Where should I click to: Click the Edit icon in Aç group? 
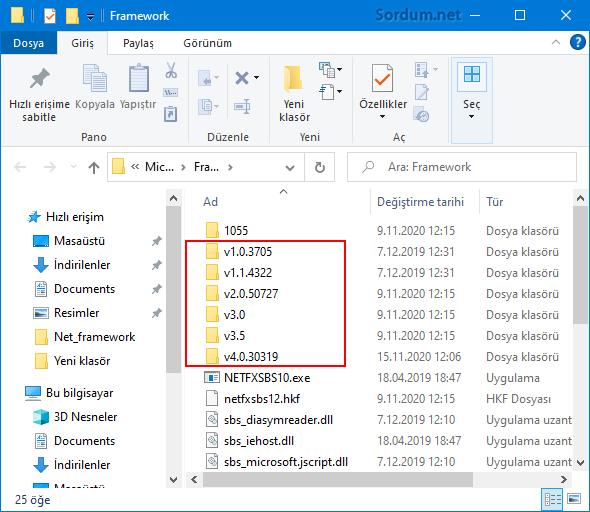tap(421, 92)
